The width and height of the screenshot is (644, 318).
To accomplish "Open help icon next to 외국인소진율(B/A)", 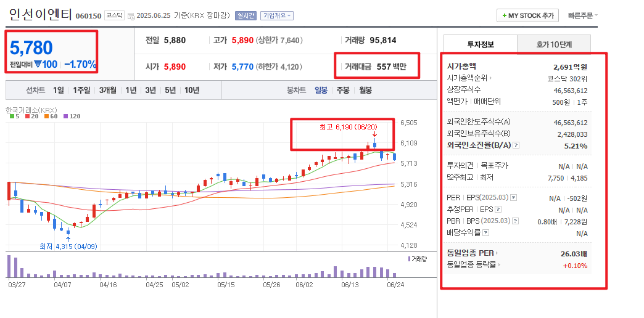I will pos(516,145).
